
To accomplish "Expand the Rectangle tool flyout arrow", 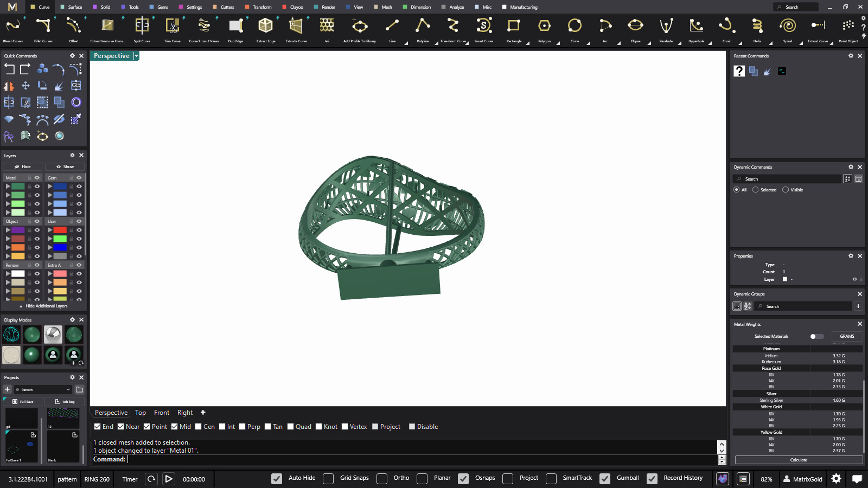I will pyautogui.click(x=527, y=43).
